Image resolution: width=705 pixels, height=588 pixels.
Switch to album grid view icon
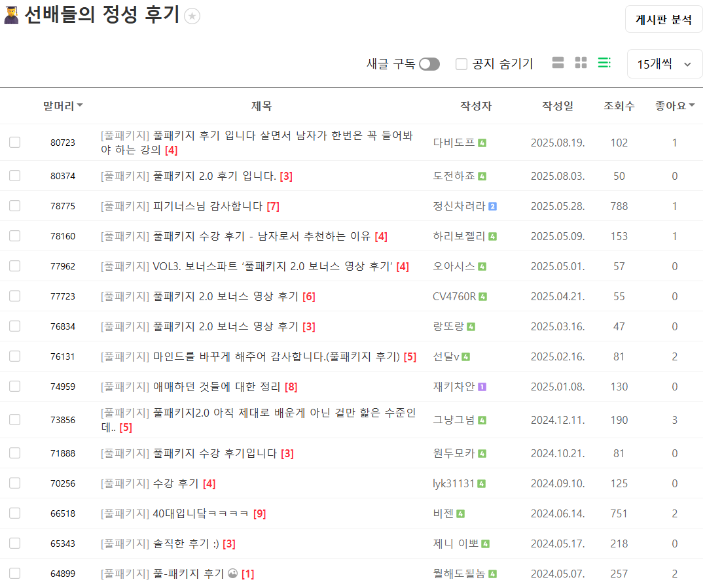pos(581,63)
